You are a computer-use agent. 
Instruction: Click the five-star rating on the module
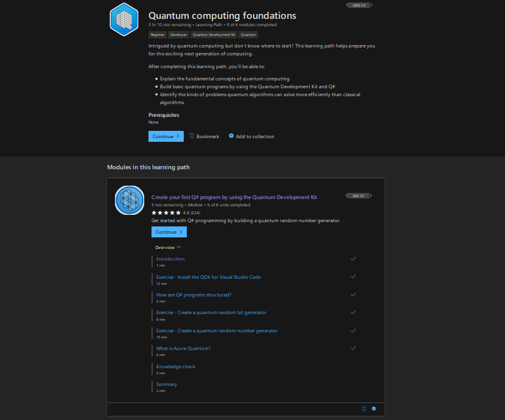166,213
